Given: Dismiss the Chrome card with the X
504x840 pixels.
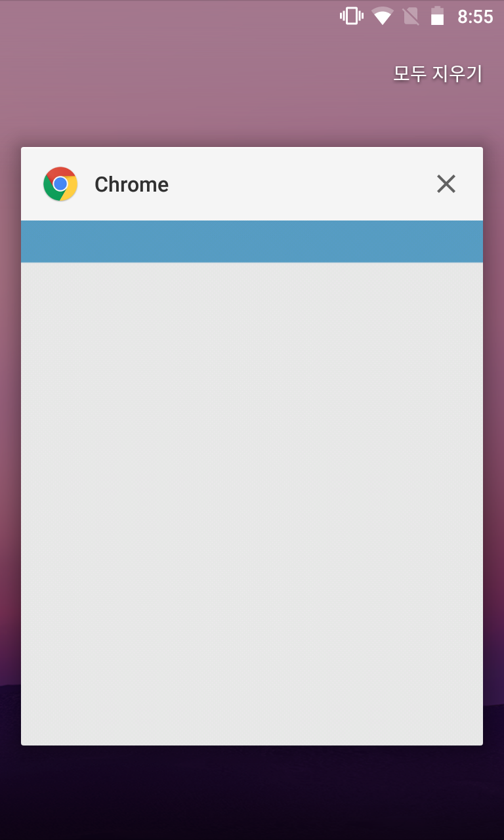Looking at the screenshot, I should click(446, 184).
